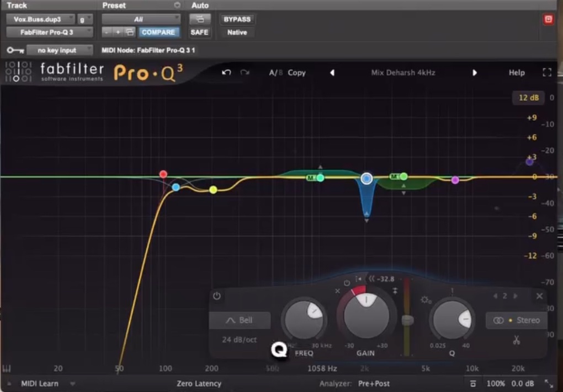Open Zero Latency processing mode menu
The width and height of the screenshot is (563, 392).
click(199, 383)
